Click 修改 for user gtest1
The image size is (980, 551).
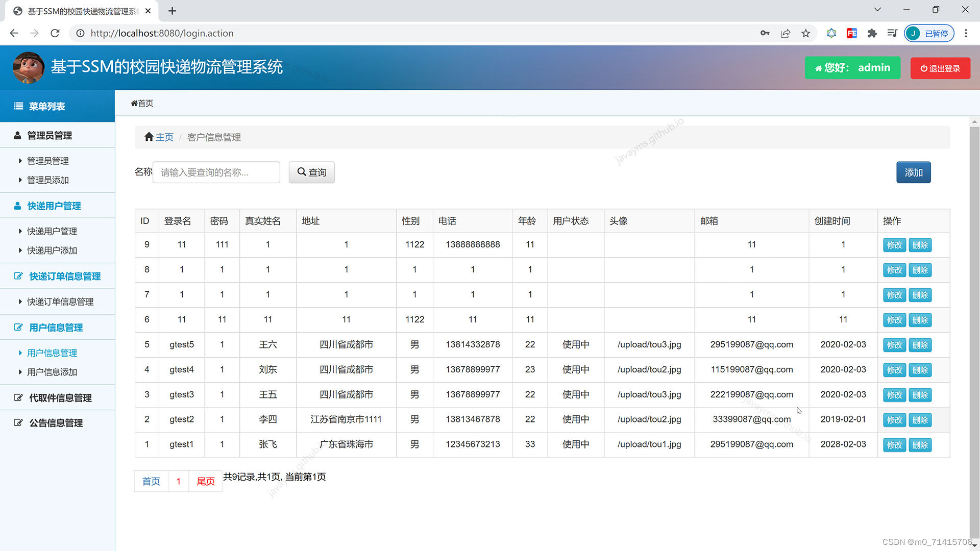pyautogui.click(x=894, y=445)
